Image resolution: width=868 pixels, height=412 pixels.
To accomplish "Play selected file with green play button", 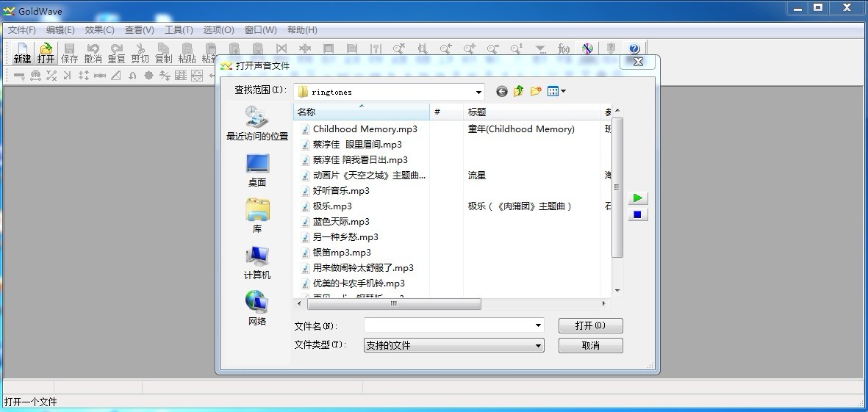I will tap(638, 198).
